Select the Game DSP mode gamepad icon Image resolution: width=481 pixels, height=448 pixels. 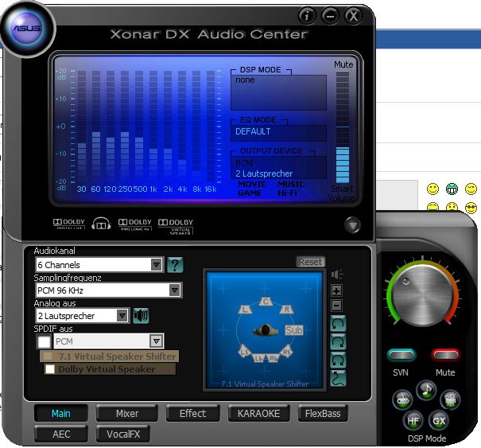coord(402,399)
